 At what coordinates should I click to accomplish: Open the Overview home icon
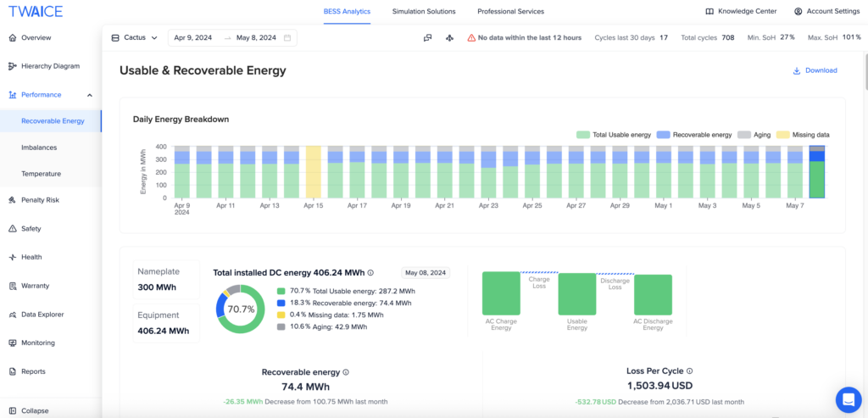point(13,37)
